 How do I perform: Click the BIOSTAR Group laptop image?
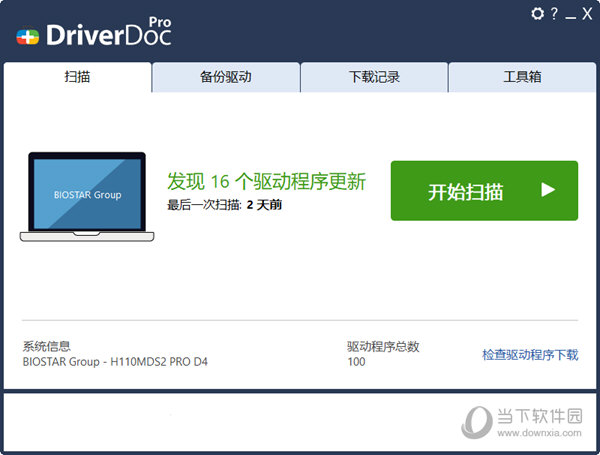pyautogui.click(x=87, y=197)
